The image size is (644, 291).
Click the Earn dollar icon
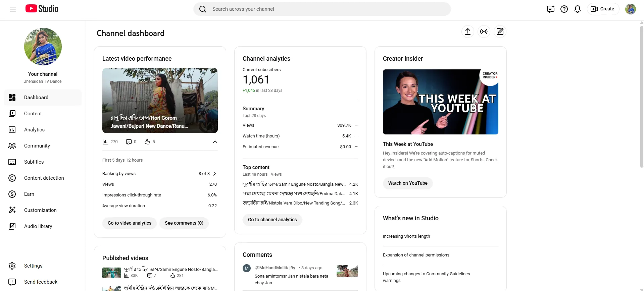coord(12,194)
